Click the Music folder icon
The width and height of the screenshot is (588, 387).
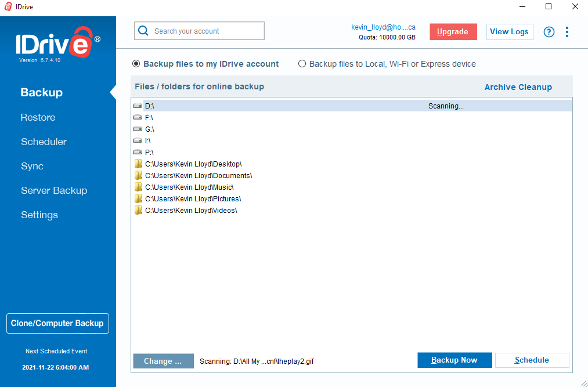[138, 187]
